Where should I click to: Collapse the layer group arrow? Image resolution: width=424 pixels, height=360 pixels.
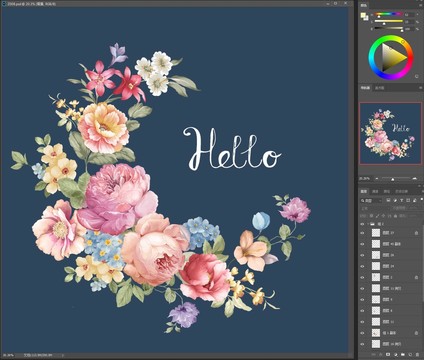(x=368, y=224)
